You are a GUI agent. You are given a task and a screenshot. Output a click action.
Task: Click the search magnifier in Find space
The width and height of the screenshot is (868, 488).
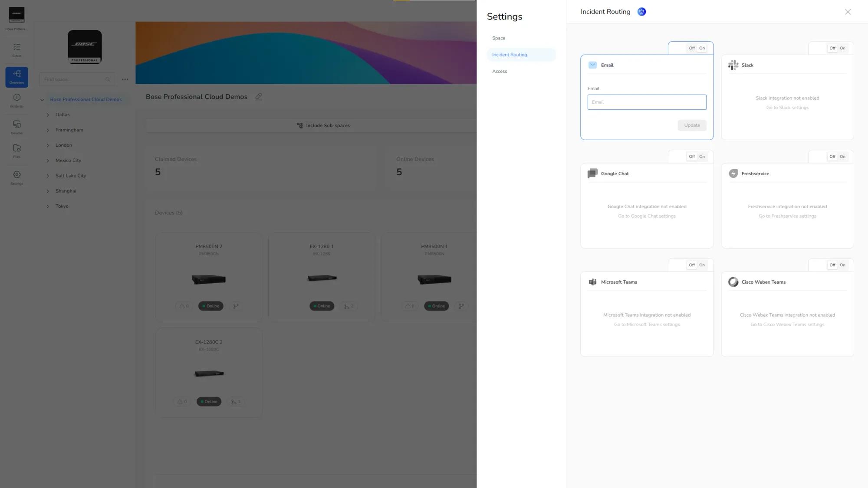[x=108, y=79]
